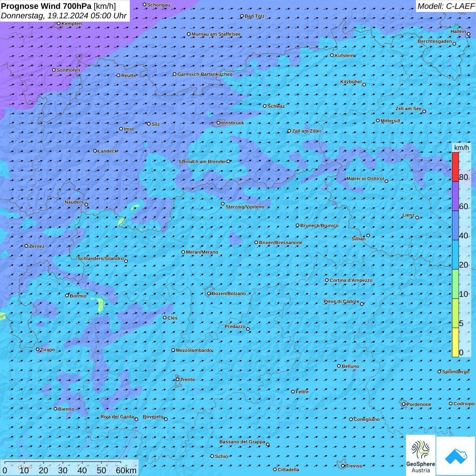Select the "Steinach am Brenner" label
Image resolution: width=476 pixels, height=476 pixels.
click(x=202, y=161)
